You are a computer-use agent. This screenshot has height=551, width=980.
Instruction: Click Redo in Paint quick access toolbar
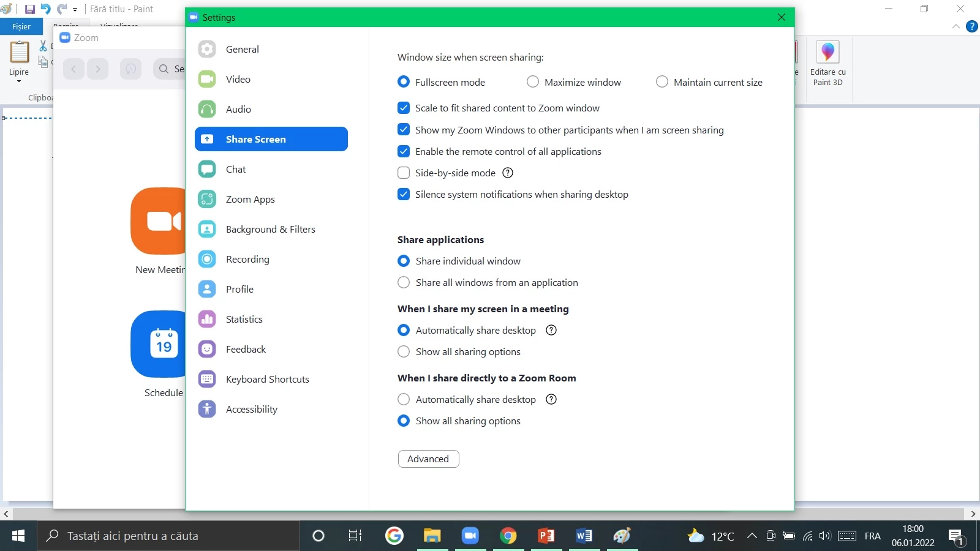pos(61,9)
